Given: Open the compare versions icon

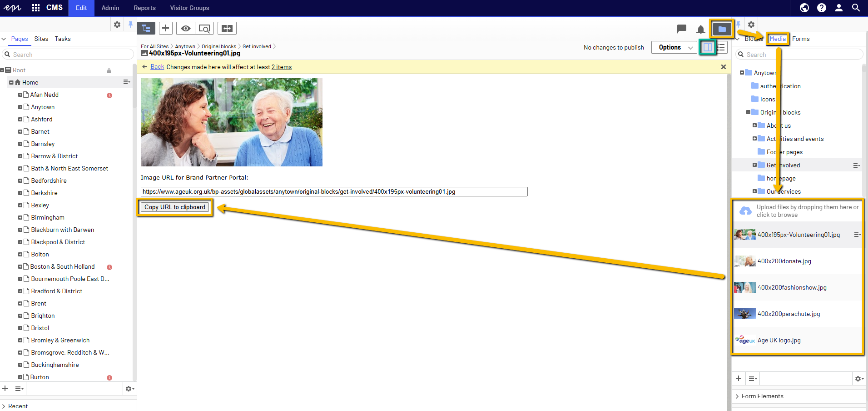Looking at the screenshot, I should (227, 28).
